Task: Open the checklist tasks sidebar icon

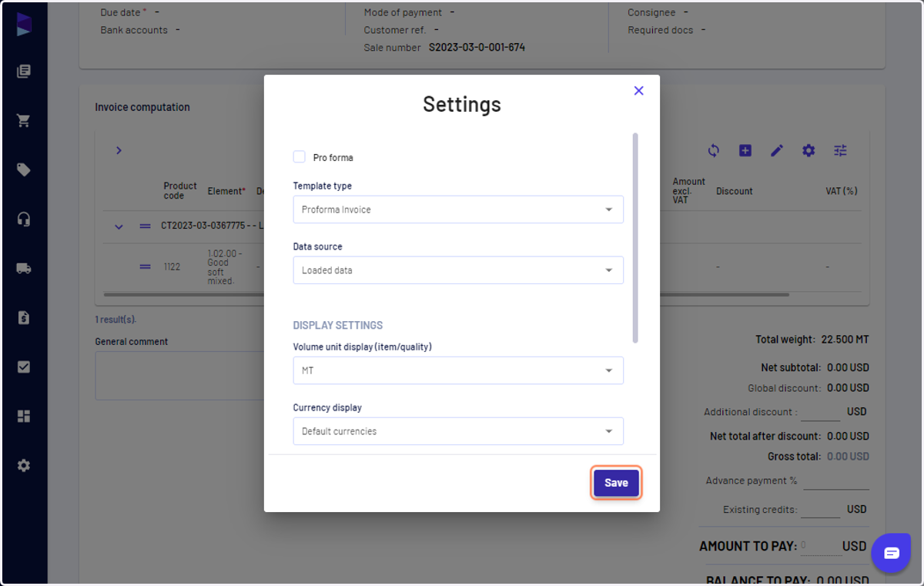Action: (24, 367)
